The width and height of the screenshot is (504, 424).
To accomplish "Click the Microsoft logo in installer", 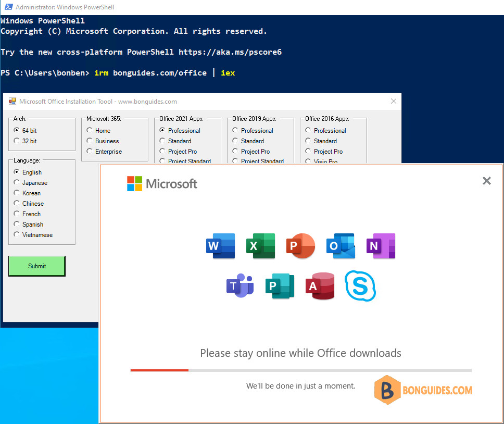I will click(x=162, y=184).
